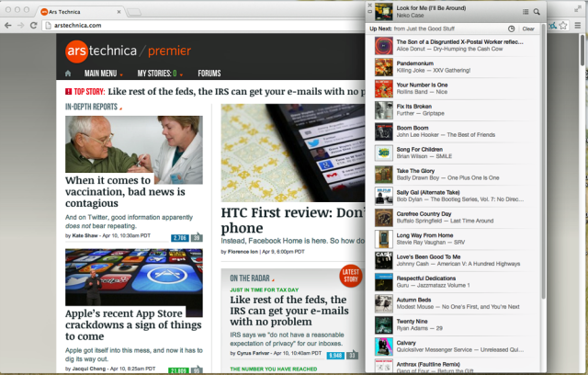Open comments count 33 on IRS story
Viewport: 588px width, 375px height.
(x=352, y=355)
